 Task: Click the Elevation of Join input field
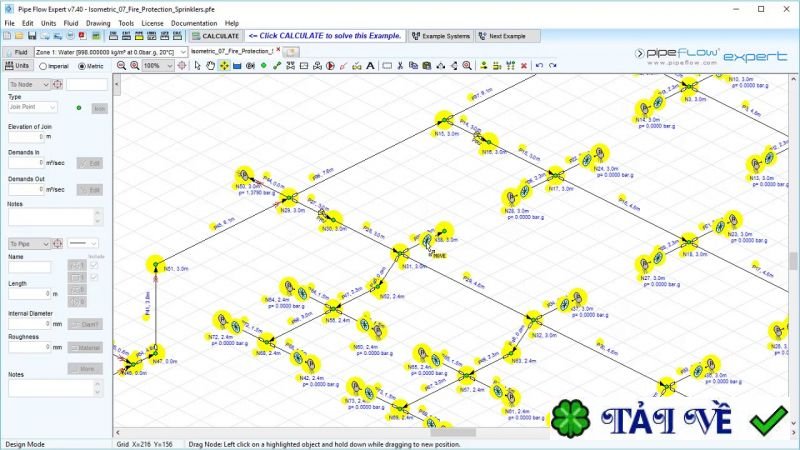coord(26,137)
